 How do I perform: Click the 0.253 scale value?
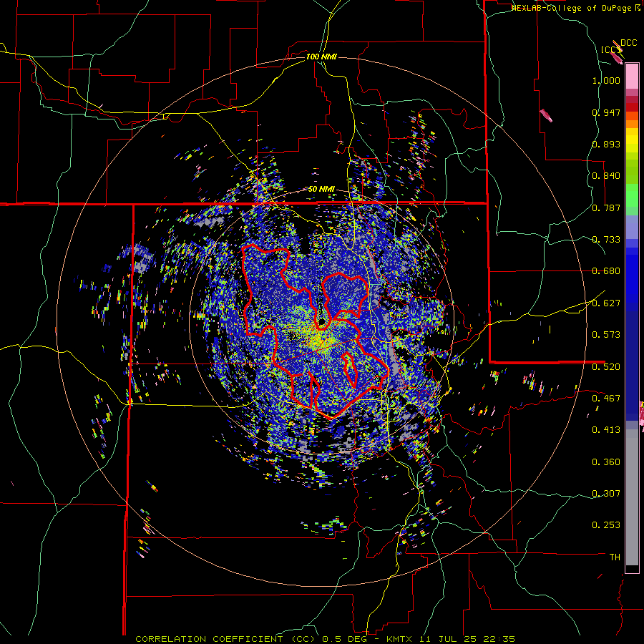(606, 525)
